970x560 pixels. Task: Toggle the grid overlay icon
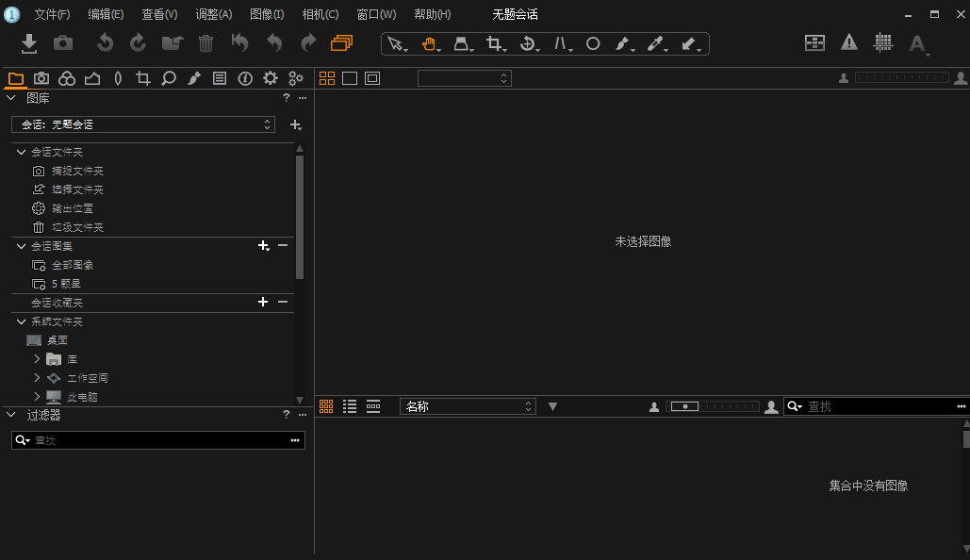[x=882, y=42]
